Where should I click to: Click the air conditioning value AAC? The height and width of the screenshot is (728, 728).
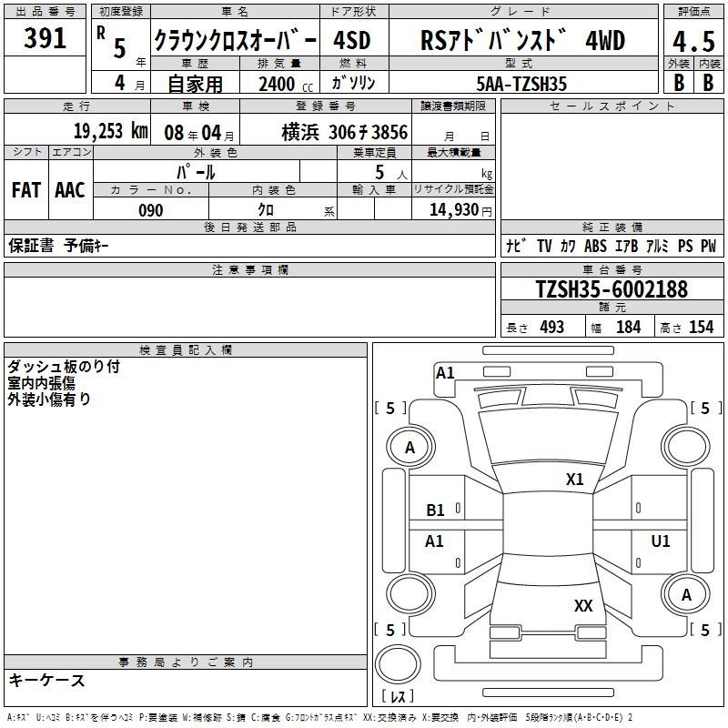pyautogui.click(x=70, y=190)
